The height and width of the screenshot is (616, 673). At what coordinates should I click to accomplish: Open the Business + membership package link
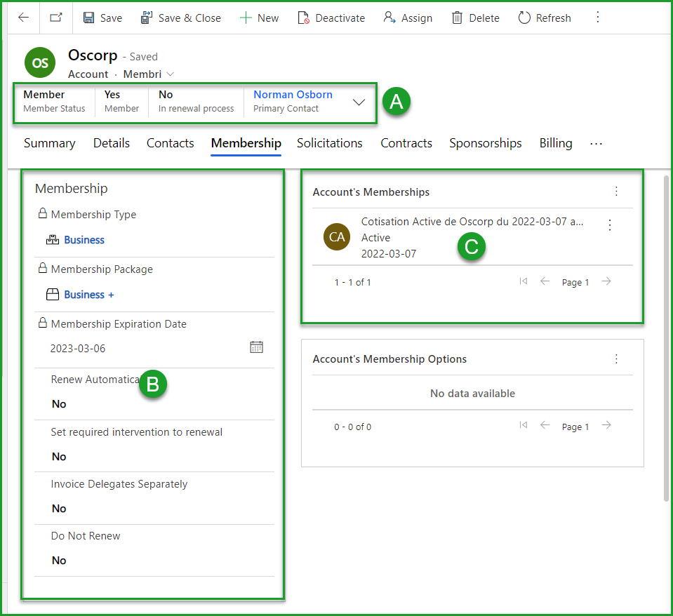pyautogui.click(x=89, y=295)
